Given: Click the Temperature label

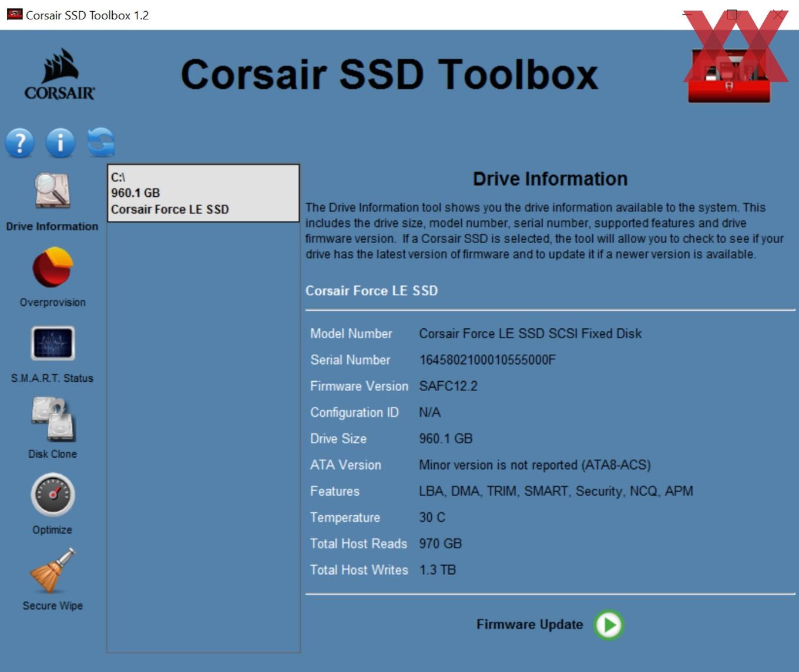Looking at the screenshot, I should [x=345, y=518].
